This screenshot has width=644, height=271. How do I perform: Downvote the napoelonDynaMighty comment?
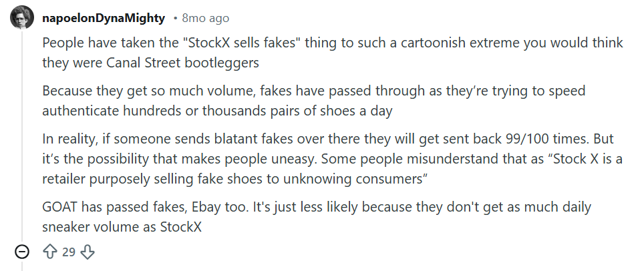click(88, 252)
